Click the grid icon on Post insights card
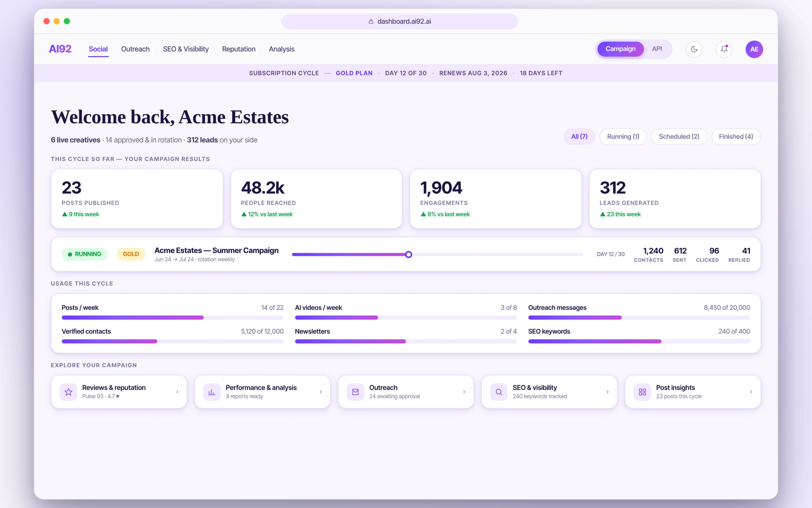Viewport: 812px width, 508px height. pos(642,392)
